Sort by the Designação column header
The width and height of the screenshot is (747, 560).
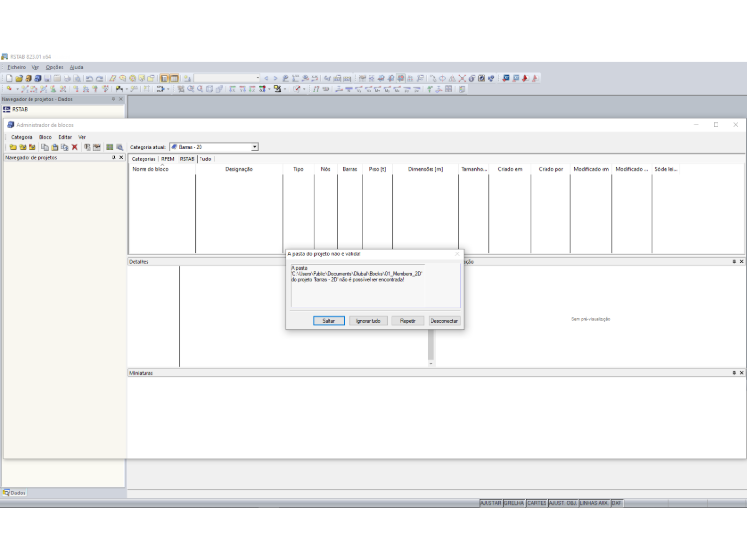pos(239,169)
